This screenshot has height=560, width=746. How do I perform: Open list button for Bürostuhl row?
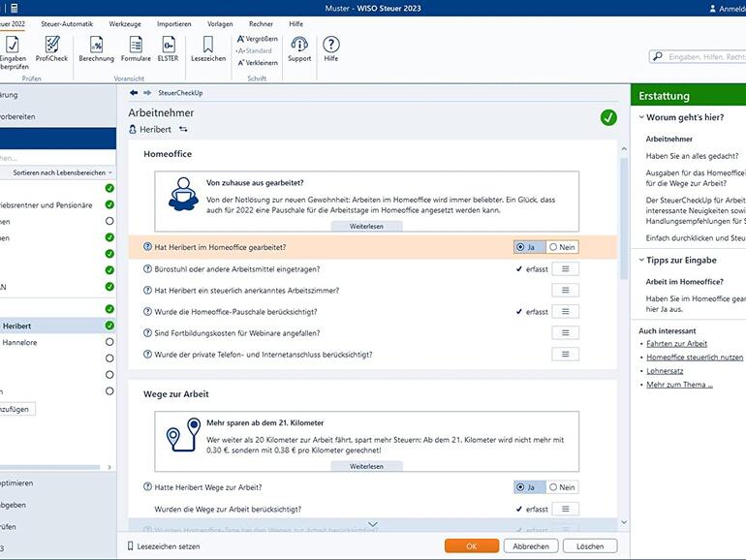[565, 268]
